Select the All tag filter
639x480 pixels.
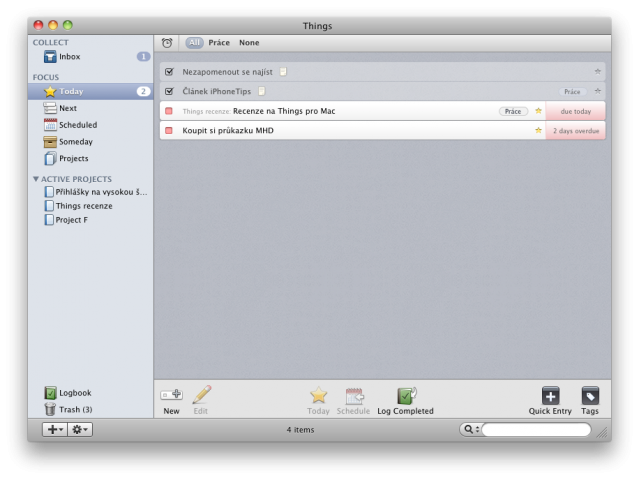click(194, 42)
